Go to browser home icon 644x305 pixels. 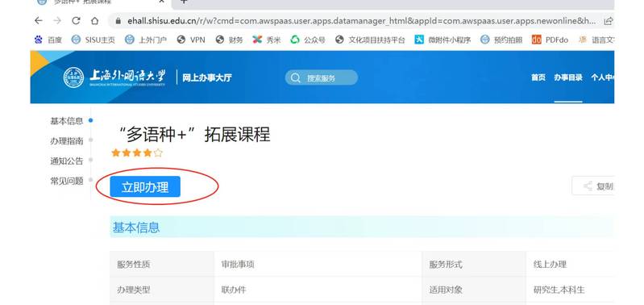tap(95, 20)
